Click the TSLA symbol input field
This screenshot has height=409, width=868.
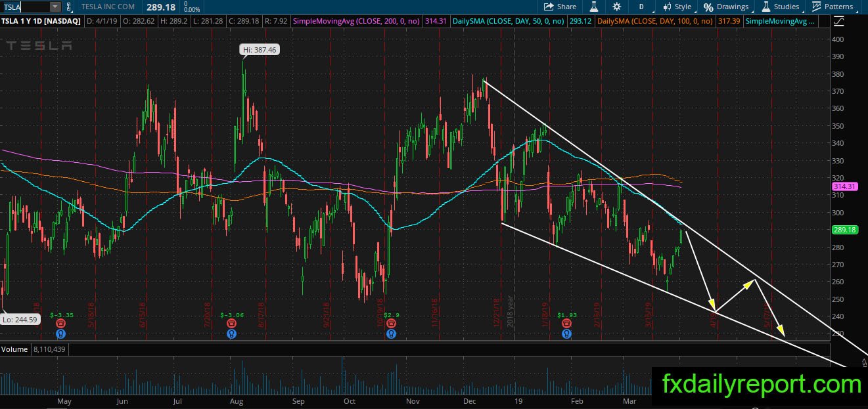[x=24, y=7]
